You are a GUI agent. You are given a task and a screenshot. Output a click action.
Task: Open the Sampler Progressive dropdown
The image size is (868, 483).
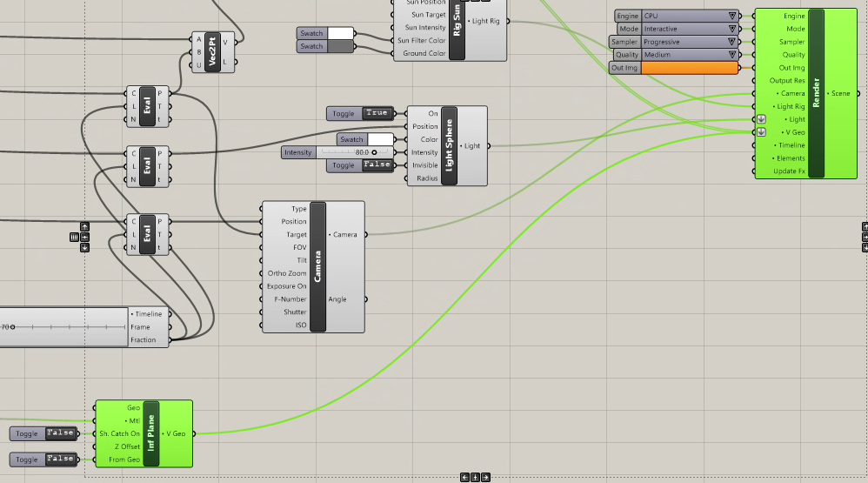pos(690,42)
